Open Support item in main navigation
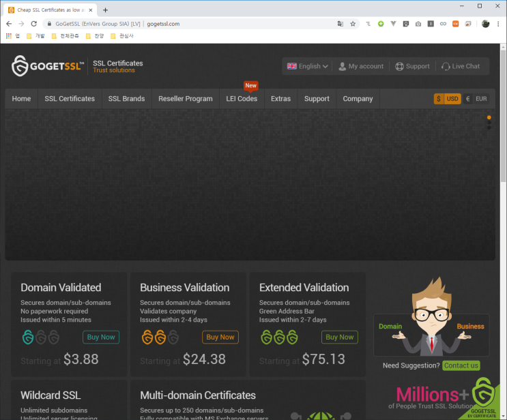The image size is (507, 420). (x=317, y=99)
